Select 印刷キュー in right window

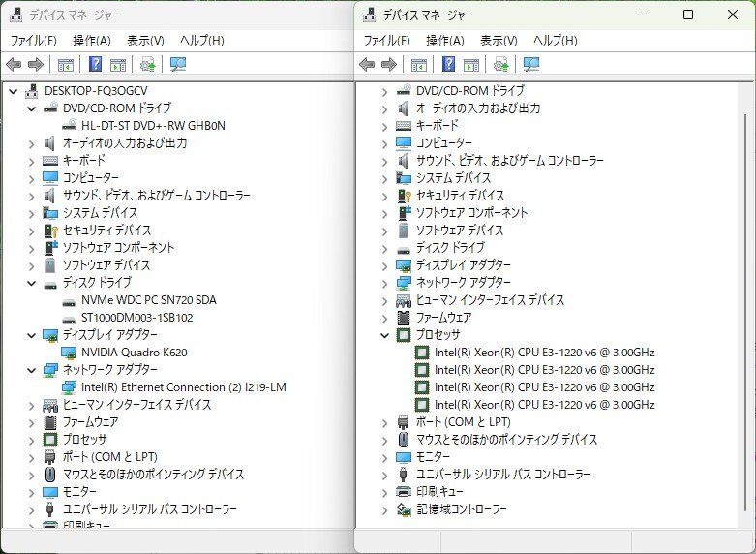pos(439,492)
